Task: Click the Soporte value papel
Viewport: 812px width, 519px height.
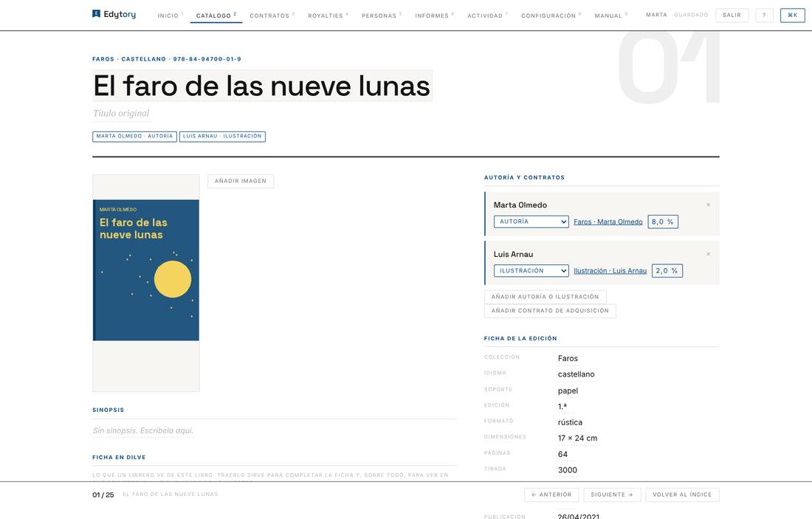Action: [568, 391]
